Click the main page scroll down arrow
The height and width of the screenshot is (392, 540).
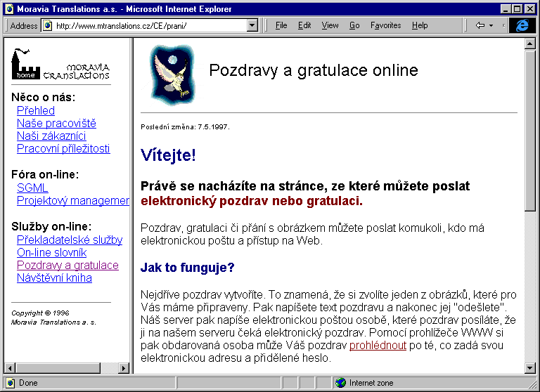pyautogui.click(x=529, y=368)
